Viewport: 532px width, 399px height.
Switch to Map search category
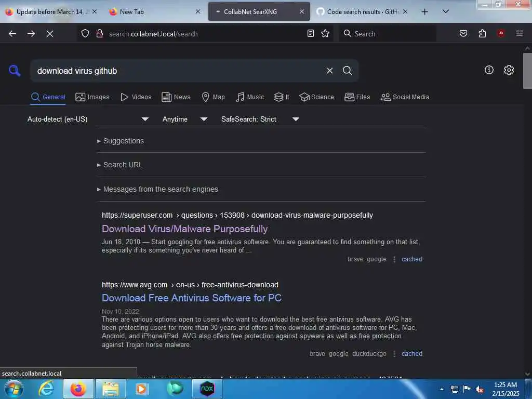(213, 97)
